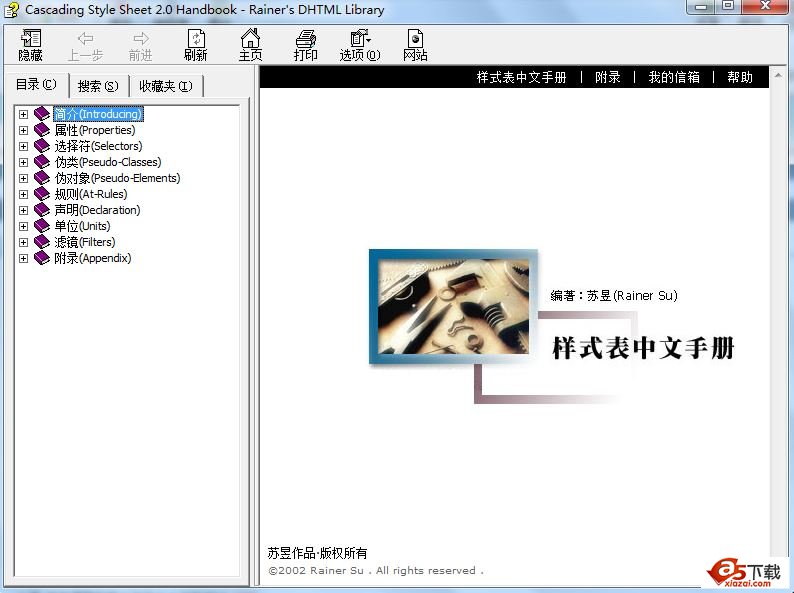Click the 样式表中文手册 cover title

click(643, 348)
